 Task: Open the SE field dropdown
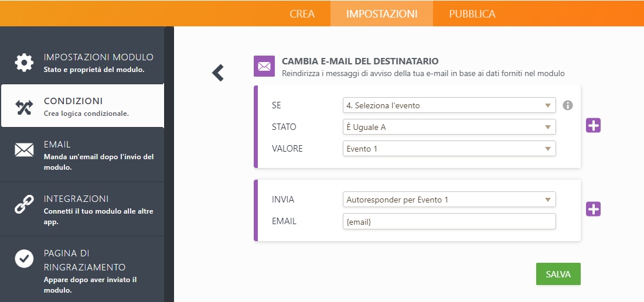click(x=449, y=105)
